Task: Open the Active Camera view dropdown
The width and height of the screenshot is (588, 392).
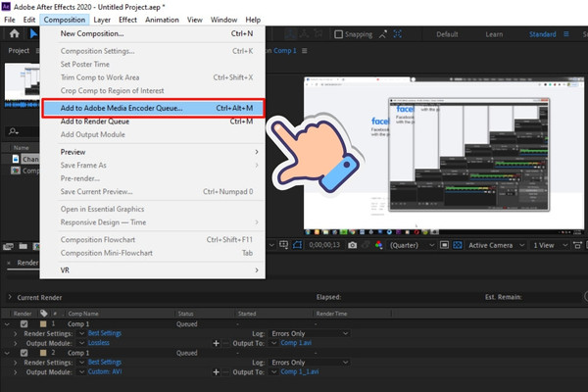Action: coord(496,245)
